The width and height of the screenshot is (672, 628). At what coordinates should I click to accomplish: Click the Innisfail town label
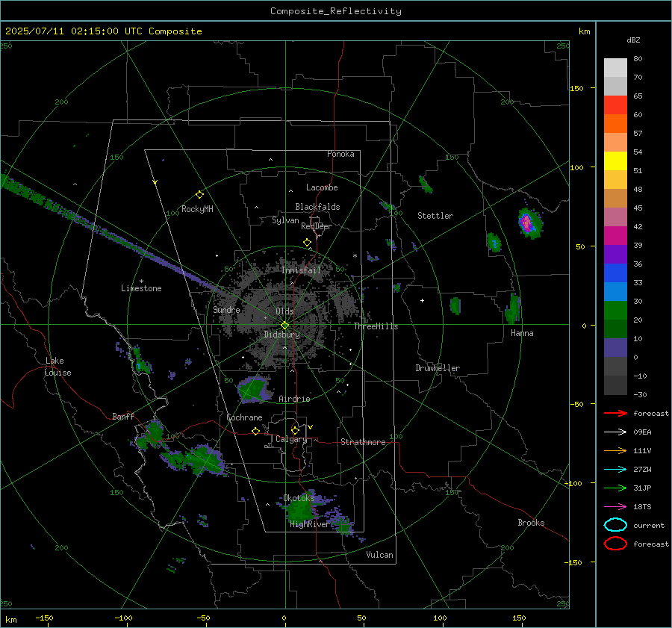pyautogui.click(x=301, y=270)
